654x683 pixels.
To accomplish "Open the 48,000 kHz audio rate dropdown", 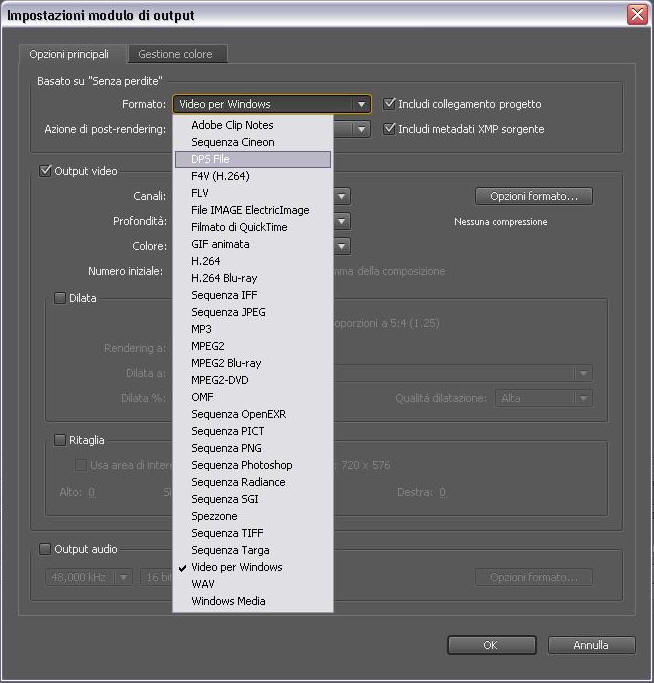I will (x=89, y=577).
